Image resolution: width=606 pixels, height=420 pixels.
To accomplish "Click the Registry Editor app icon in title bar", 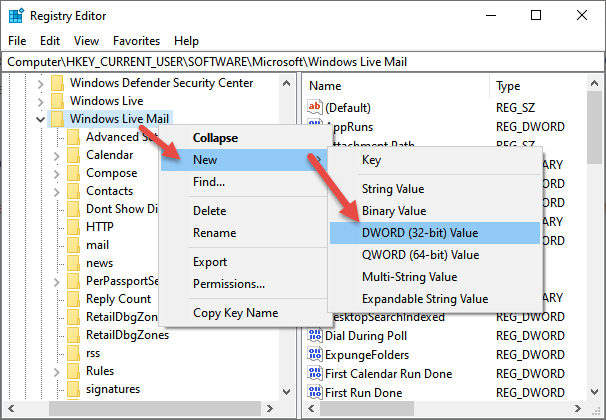I will coord(16,16).
